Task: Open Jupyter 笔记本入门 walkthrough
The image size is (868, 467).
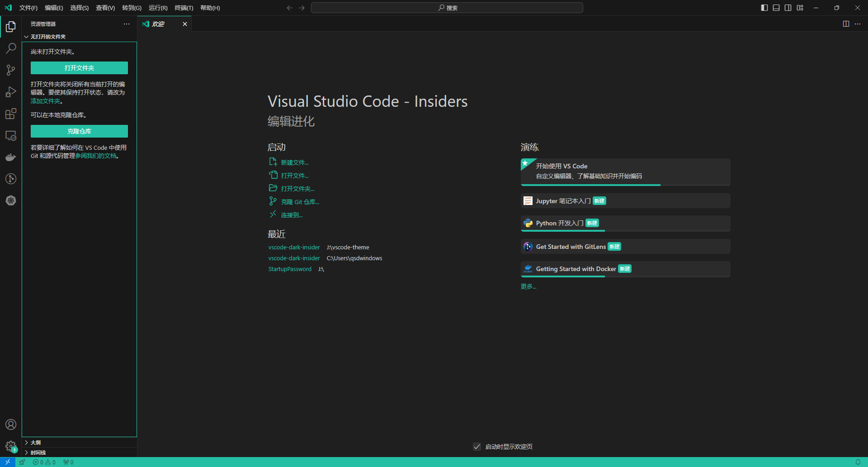Action: (625, 201)
